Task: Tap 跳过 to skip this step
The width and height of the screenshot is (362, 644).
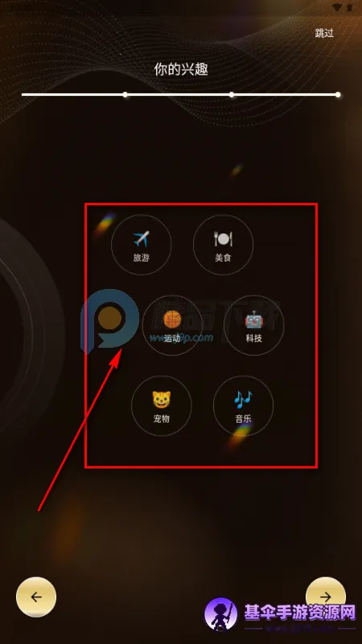Action: tap(324, 34)
